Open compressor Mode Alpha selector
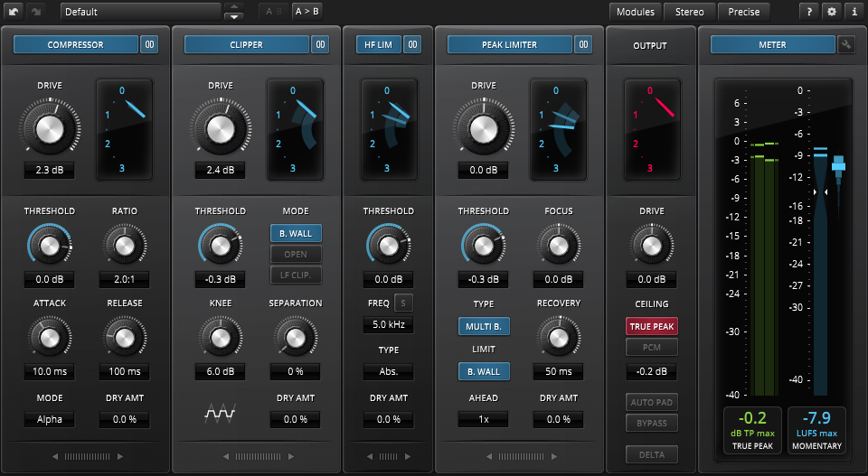 coord(50,419)
